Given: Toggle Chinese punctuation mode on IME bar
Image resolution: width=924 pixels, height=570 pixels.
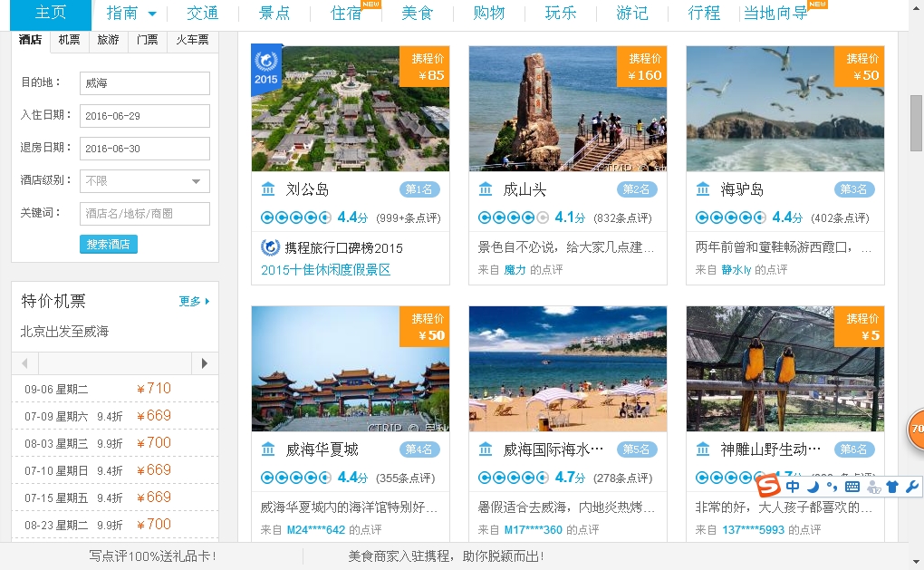Looking at the screenshot, I should [x=831, y=488].
